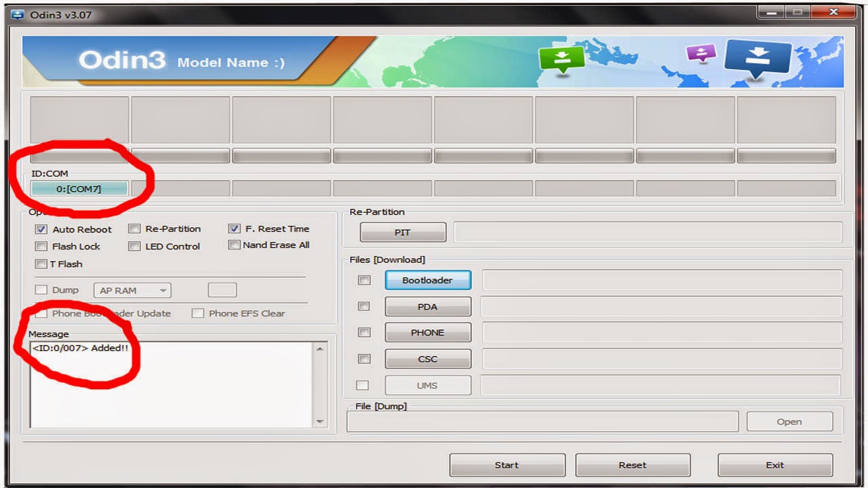Click the Reset button

point(633,465)
